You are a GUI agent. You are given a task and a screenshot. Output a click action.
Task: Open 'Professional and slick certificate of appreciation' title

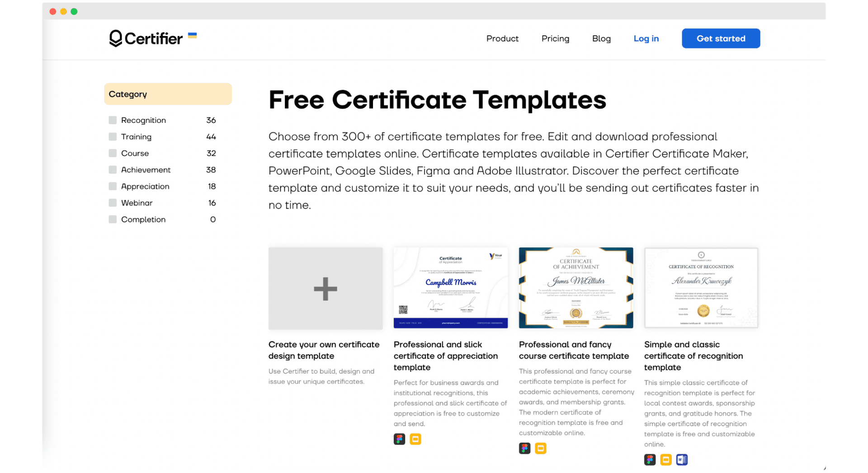tap(446, 356)
